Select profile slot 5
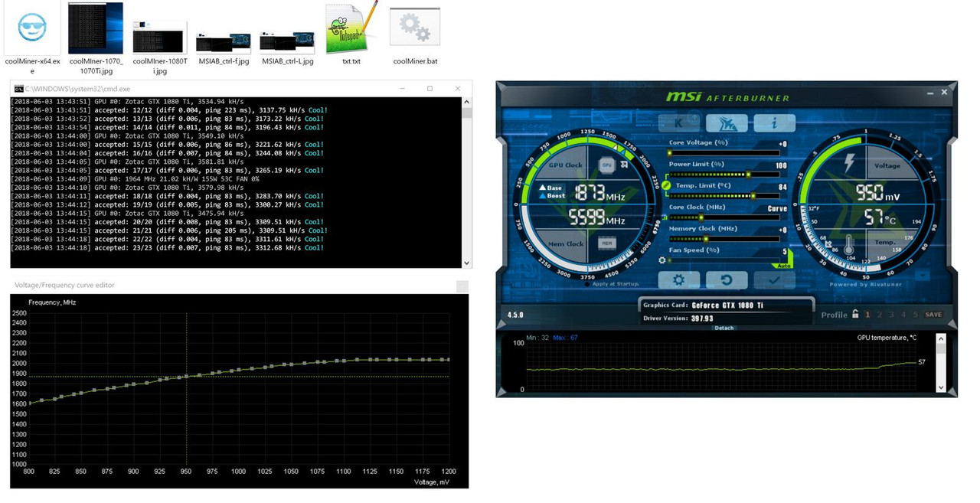Image resolution: width=980 pixels, height=503 pixels. pyautogui.click(x=916, y=315)
